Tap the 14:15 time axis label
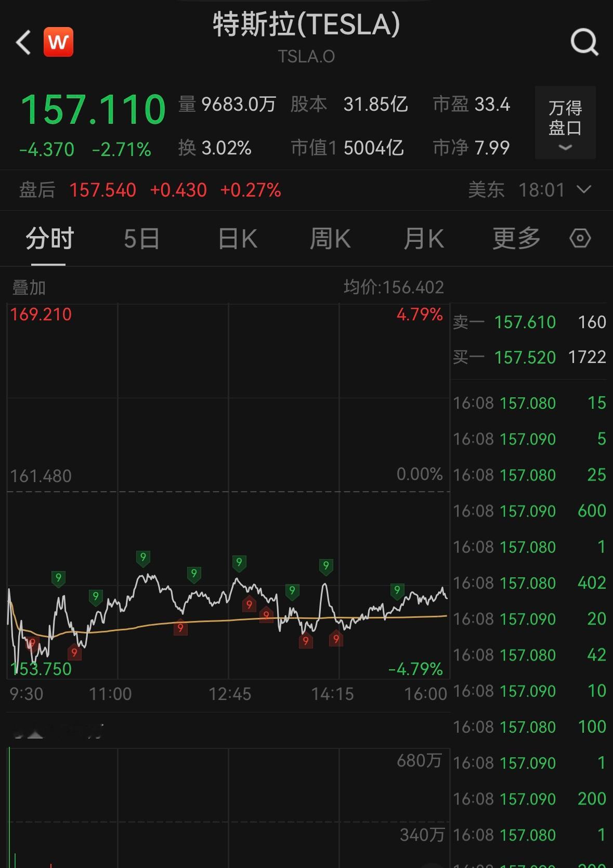The width and height of the screenshot is (613, 868). coord(332,694)
